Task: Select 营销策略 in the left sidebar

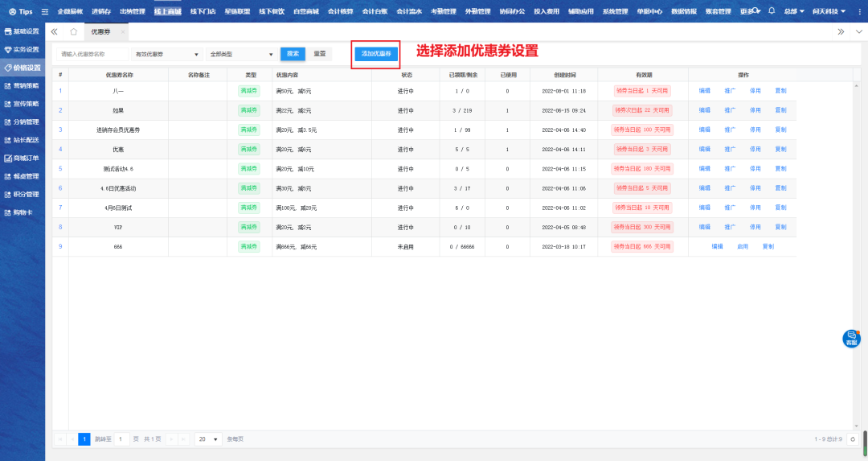Action: pyautogui.click(x=24, y=85)
